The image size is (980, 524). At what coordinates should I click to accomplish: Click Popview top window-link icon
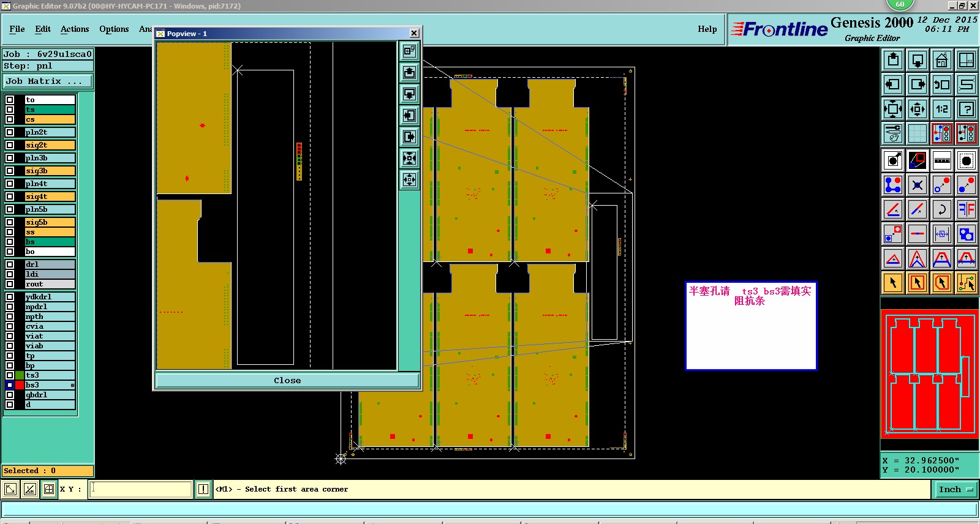(409, 51)
